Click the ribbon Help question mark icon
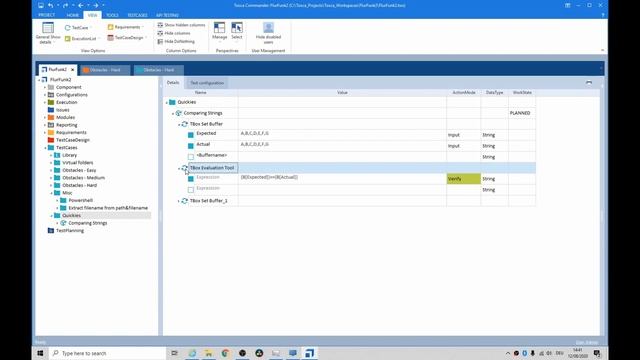 (x=603, y=15)
